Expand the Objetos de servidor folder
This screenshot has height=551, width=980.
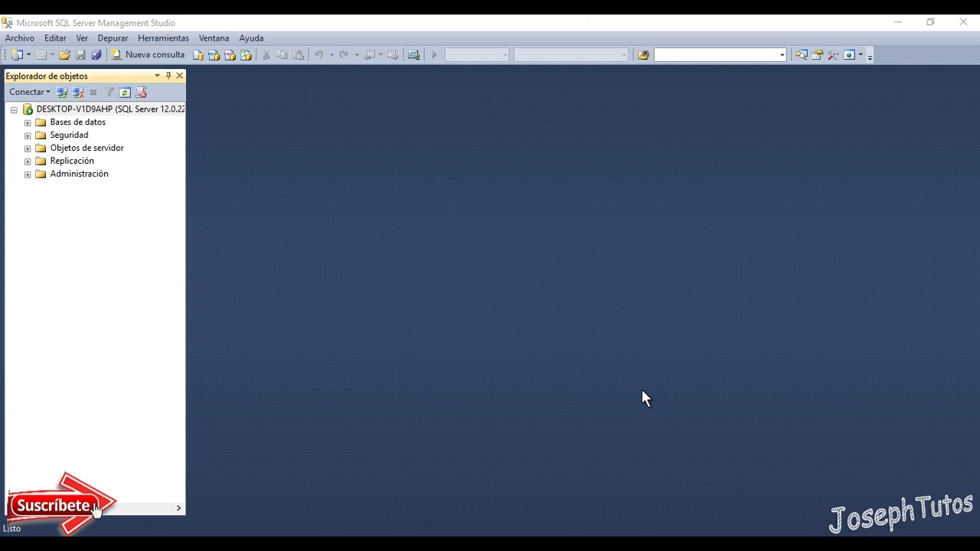point(28,148)
